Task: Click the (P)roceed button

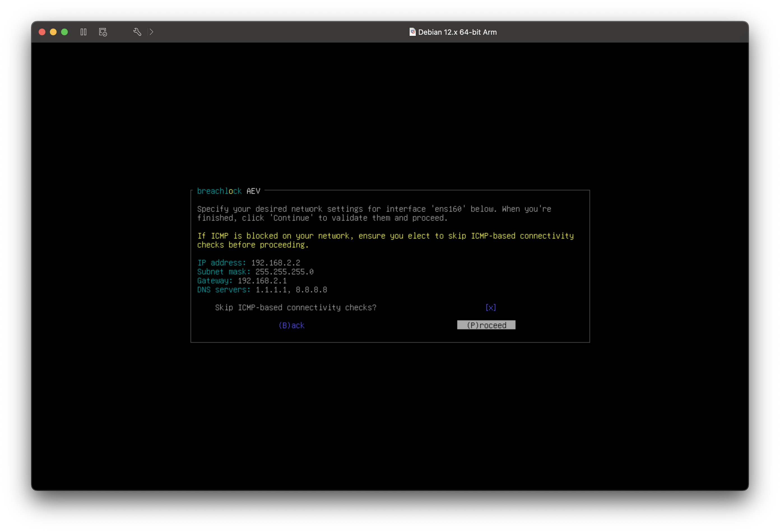Action: pyautogui.click(x=486, y=325)
